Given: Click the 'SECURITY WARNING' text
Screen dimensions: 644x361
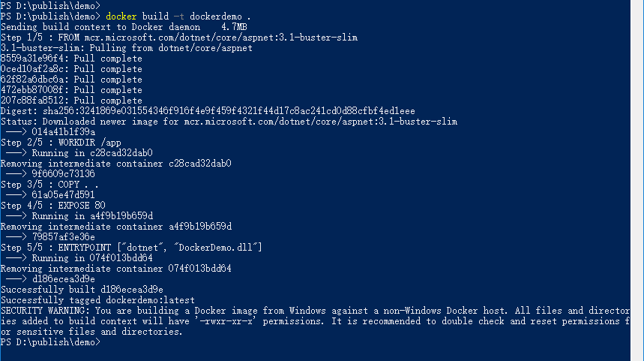Looking at the screenshot, I should tap(45, 311).
